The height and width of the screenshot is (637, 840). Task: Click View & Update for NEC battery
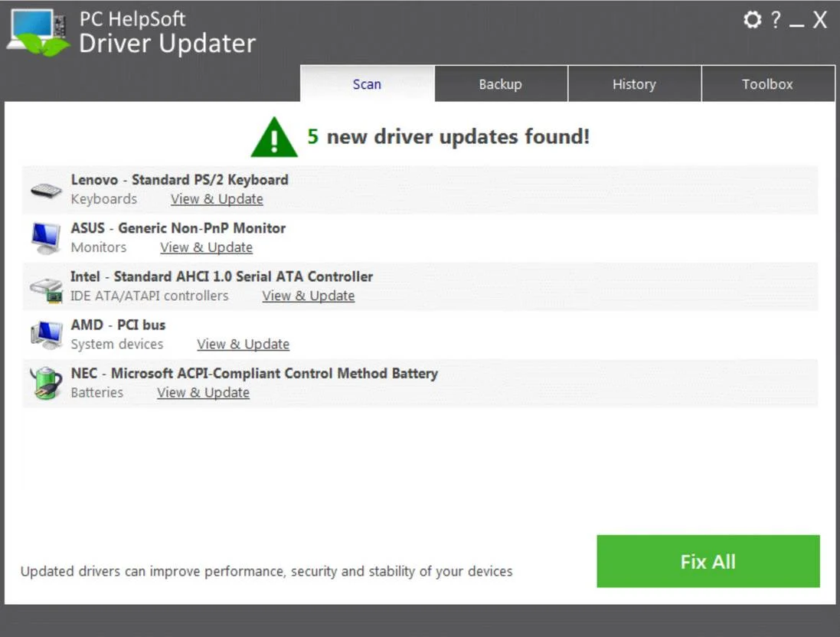203,392
